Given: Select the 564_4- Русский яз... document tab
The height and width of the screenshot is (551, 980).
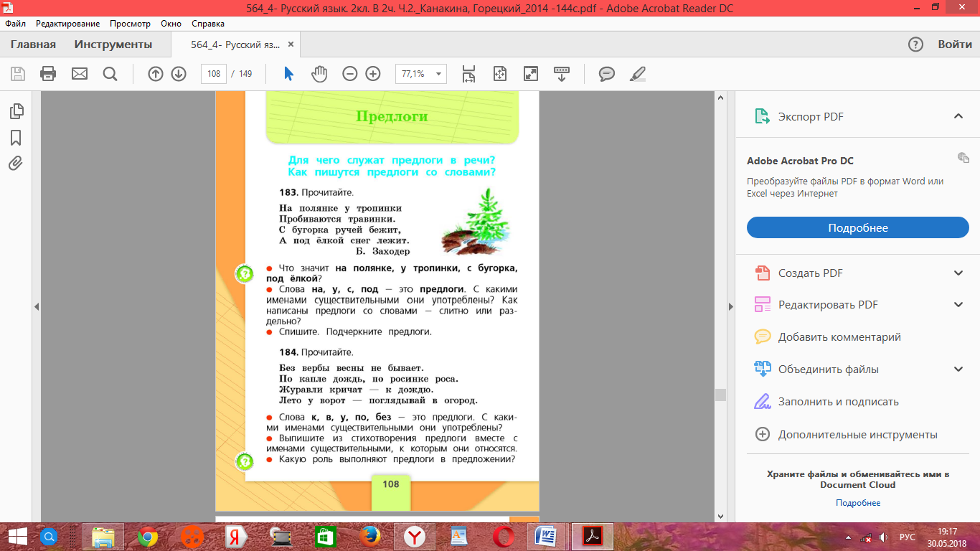Looking at the screenshot, I should point(235,44).
